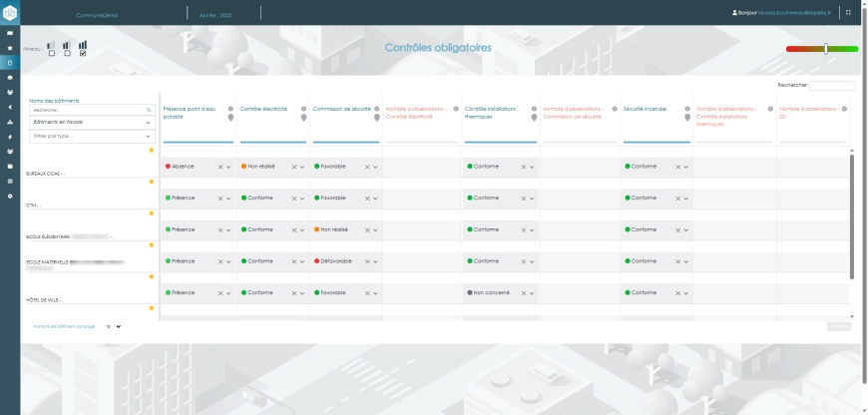Show info for Sécurité incendie column
The width and height of the screenshot is (868, 415).
click(687, 109)
